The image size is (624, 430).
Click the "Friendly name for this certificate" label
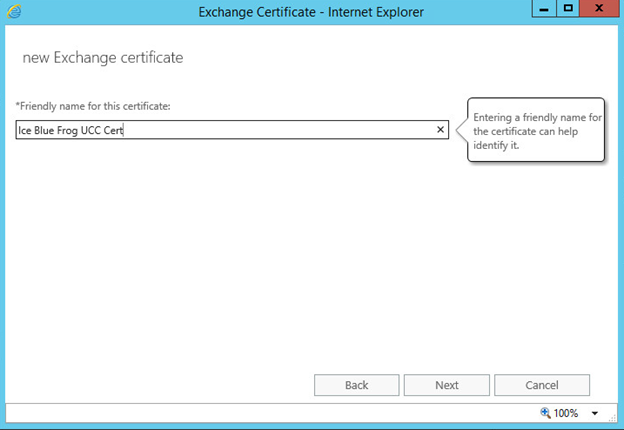click(x=93, y=106)
